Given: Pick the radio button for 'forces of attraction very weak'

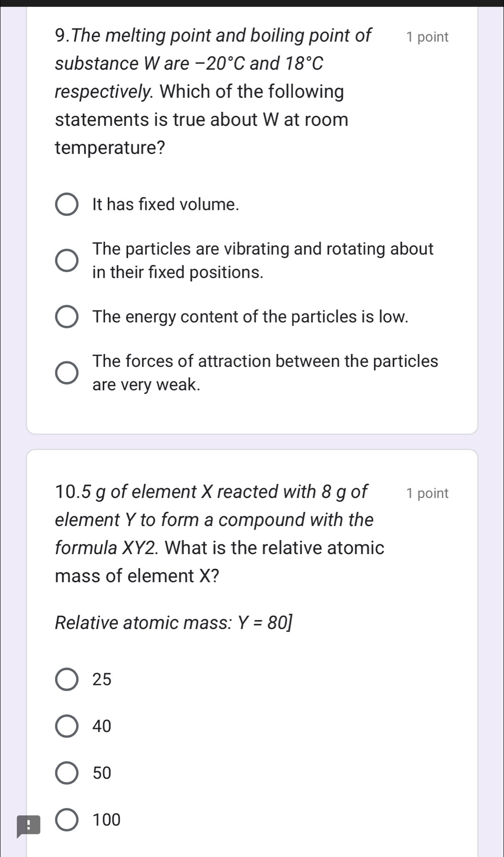Looking at the screenshot, I should click(67, 372).
